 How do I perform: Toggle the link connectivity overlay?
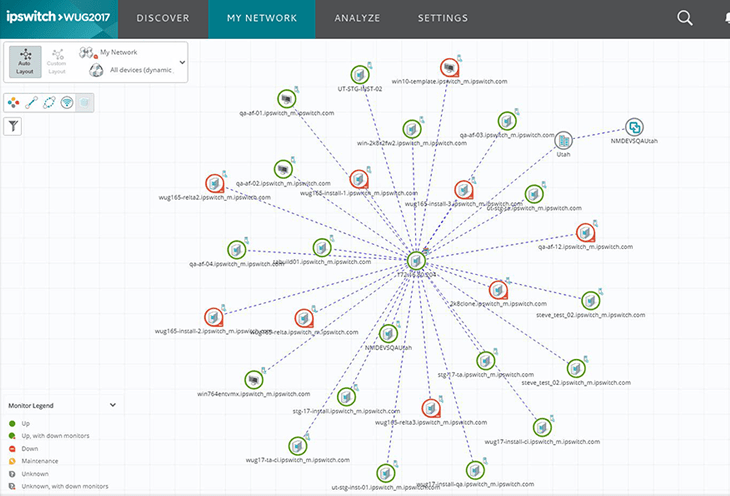click(32, 102)
